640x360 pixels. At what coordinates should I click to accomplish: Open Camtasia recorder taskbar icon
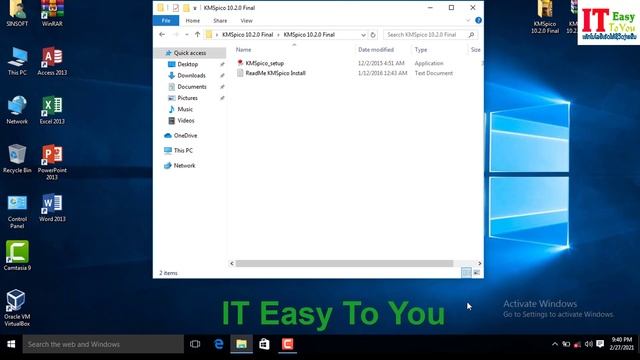[x=287, y=344]
